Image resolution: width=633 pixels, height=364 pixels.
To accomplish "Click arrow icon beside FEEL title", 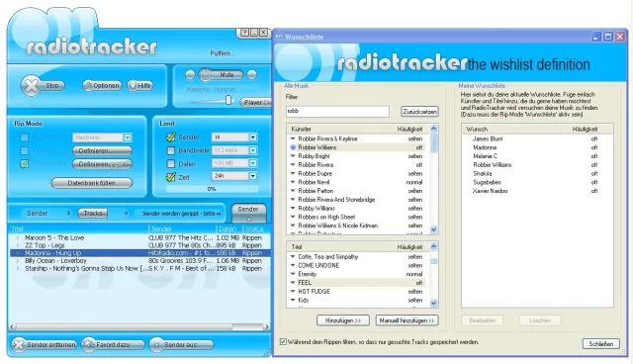I will 293,283.
